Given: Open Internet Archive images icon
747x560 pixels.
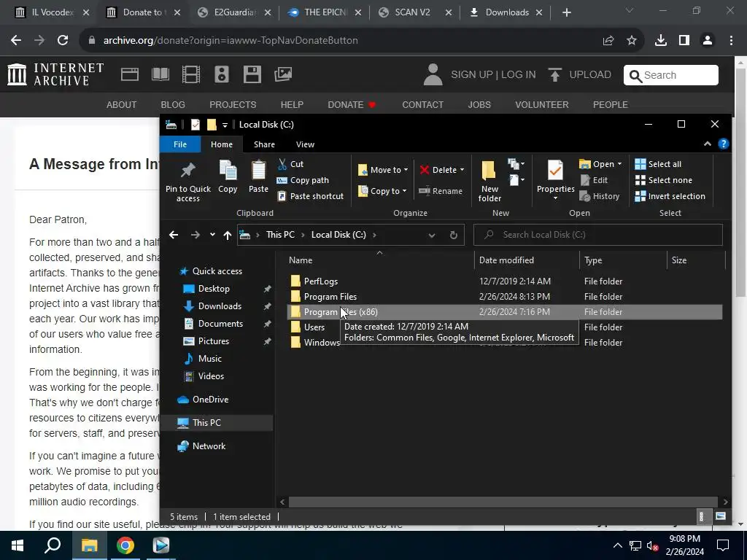Looking at the screenshot, I should coord(283,74).
